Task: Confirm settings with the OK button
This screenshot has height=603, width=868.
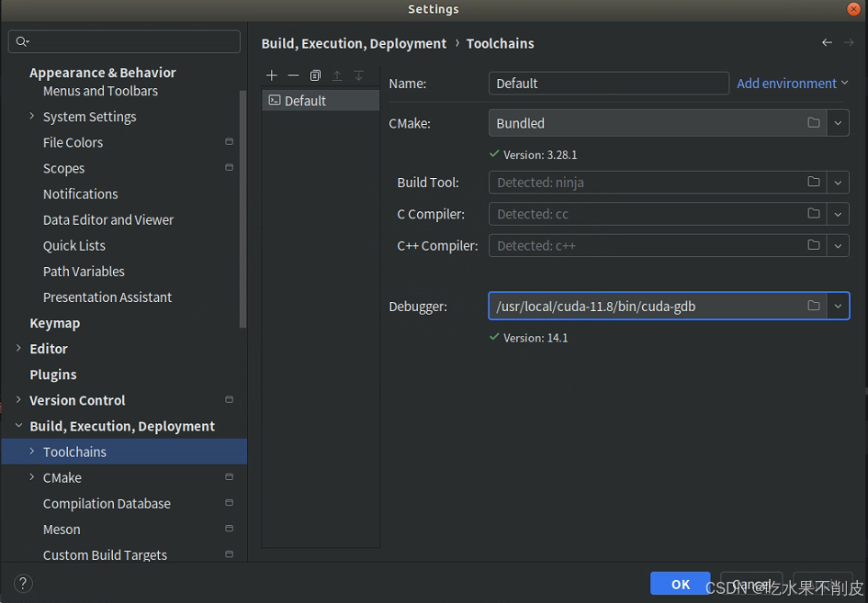Action: 680,584
